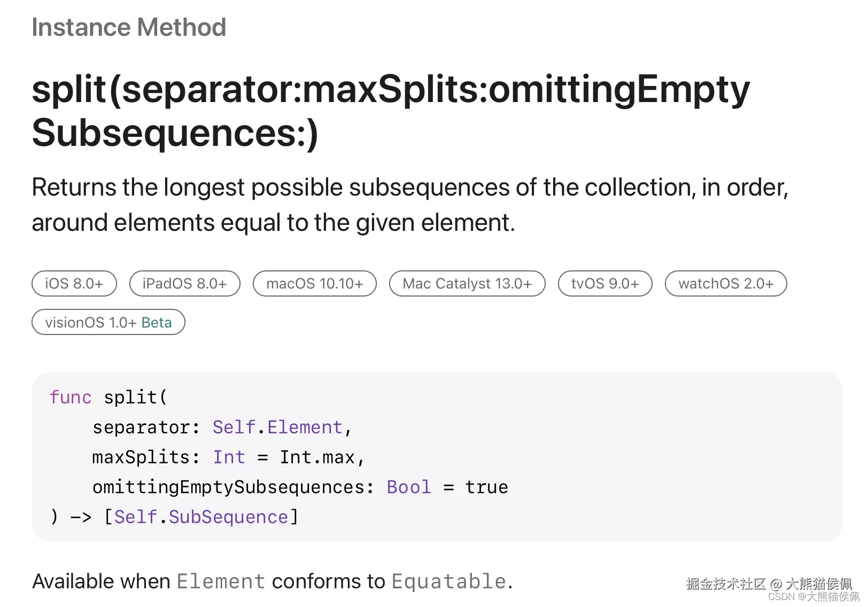Screen dimensions: 868x607
Task: Open the SubSequence return type link
Action: tap(228, 517)
